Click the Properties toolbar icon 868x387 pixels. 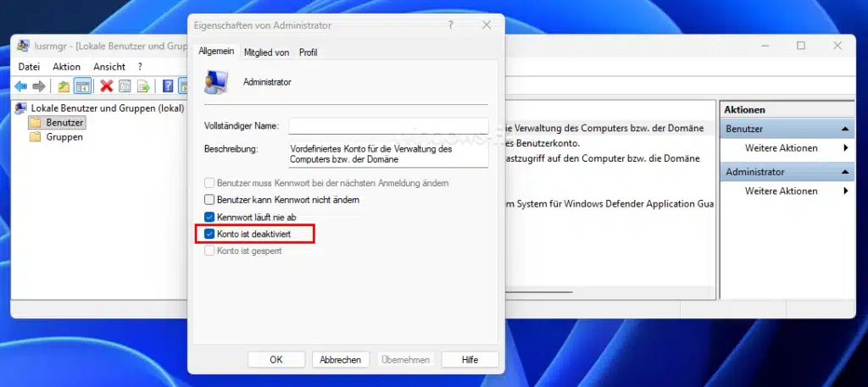pyautogui.click(x=125, y=86)
